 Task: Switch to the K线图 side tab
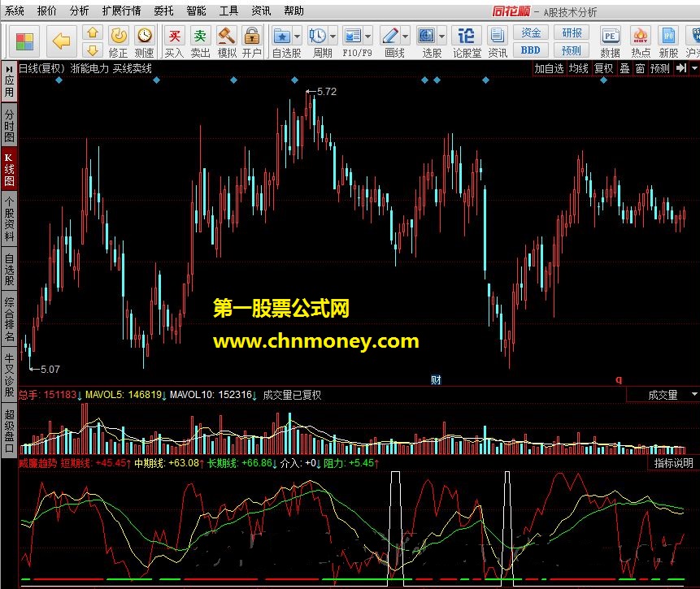9,170
